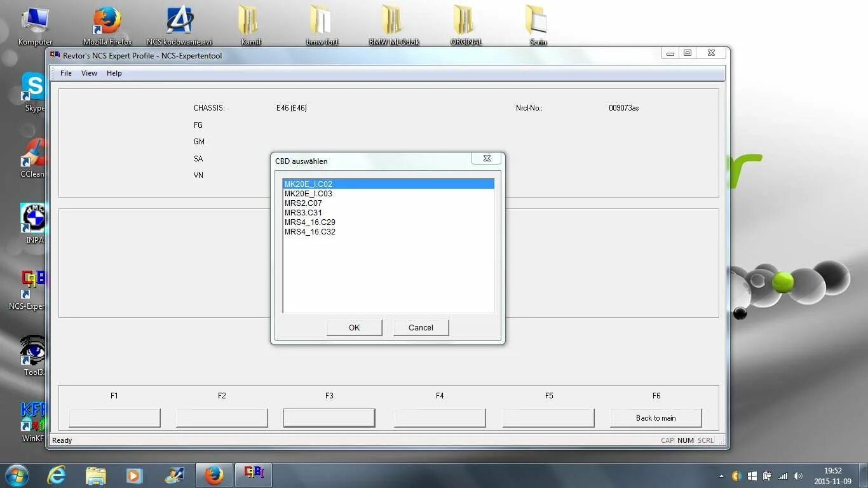The width and height of the screenshot is (868, 488).
Task: Click the blank F3 function button
Action: (x=329, y=417)
